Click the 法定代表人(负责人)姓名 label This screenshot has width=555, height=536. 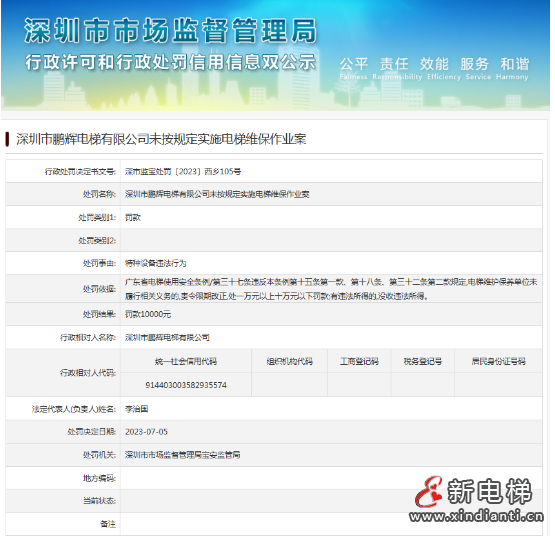74,409
